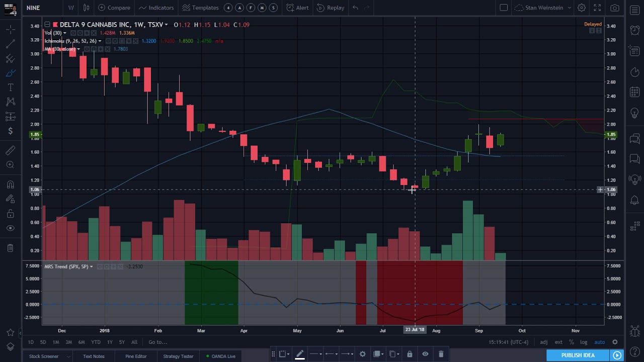Select the circled M quick template
This screenshot has width=644, height=362.
[x=262, y=8]
